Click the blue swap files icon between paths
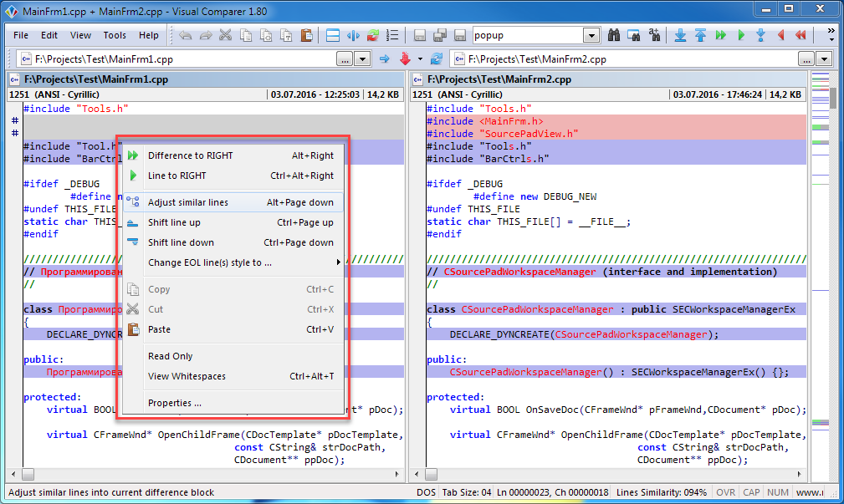The width and height of the screenshot is (844, 504). click(x=436, y=59)
